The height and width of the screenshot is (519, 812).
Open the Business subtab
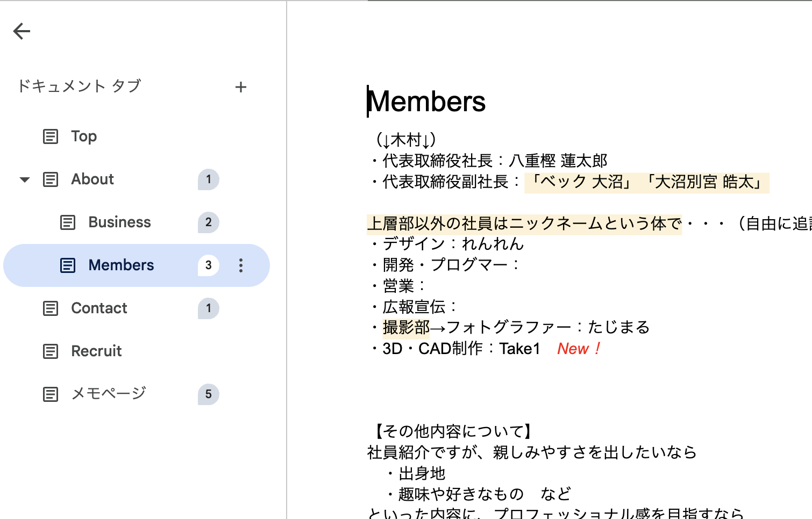click(119, 222)
